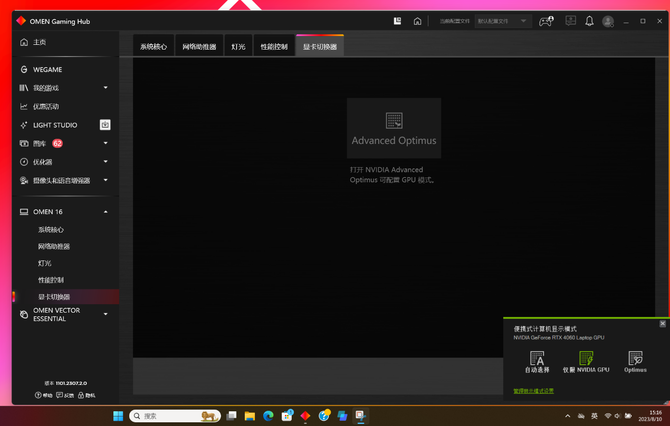Switch to the 灯光 tab
The height and width of the screenshot is (426, 670).
238,46
